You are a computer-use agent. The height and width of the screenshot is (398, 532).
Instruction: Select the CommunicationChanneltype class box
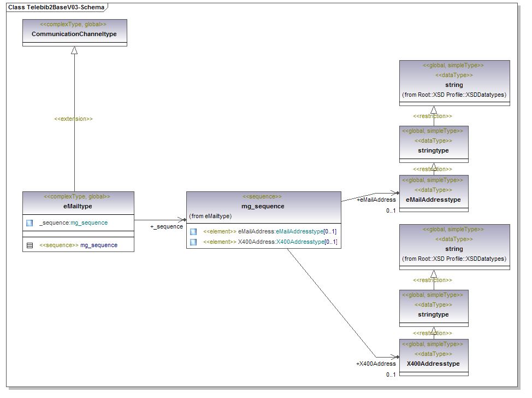74,33
